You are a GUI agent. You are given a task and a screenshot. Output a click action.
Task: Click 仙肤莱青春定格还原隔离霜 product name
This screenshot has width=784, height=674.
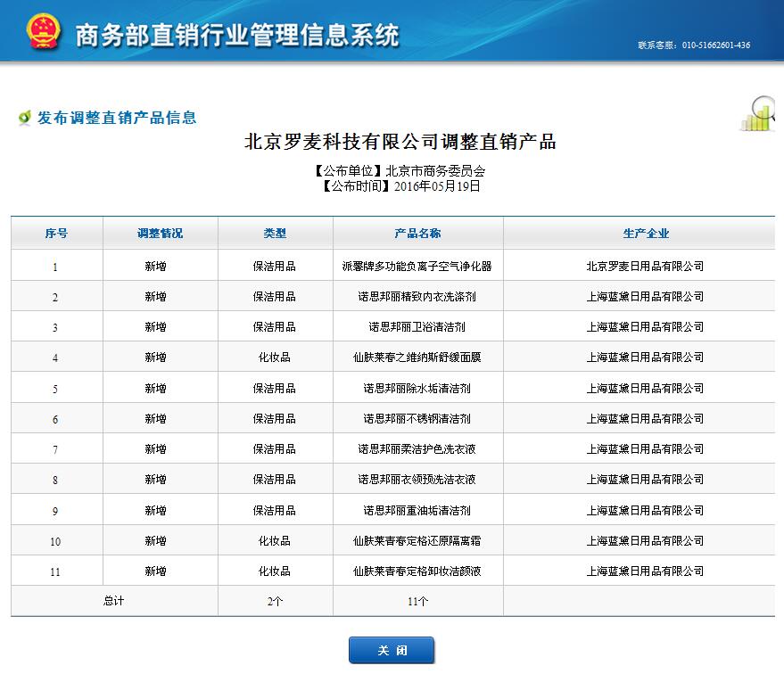click(417, 541)
